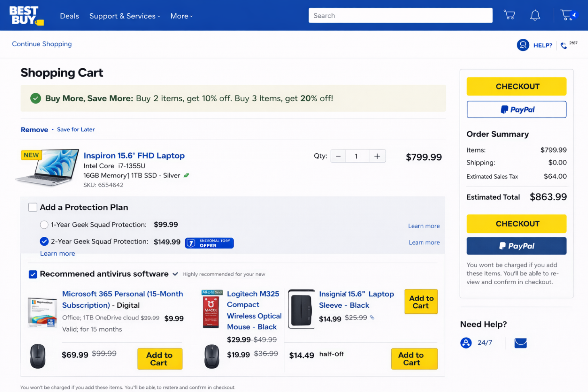Click the Best Buy logo
Image resolution: width=588 pixels, height=392 pixels.
[x=26, y=15]
